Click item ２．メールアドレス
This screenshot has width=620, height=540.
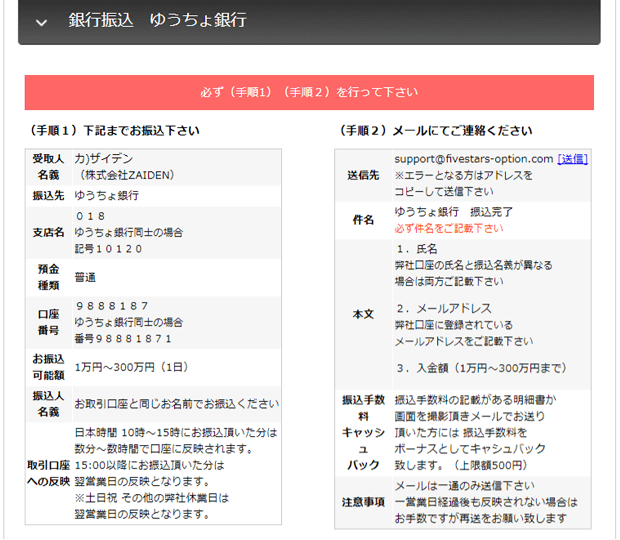coord(444,308)
